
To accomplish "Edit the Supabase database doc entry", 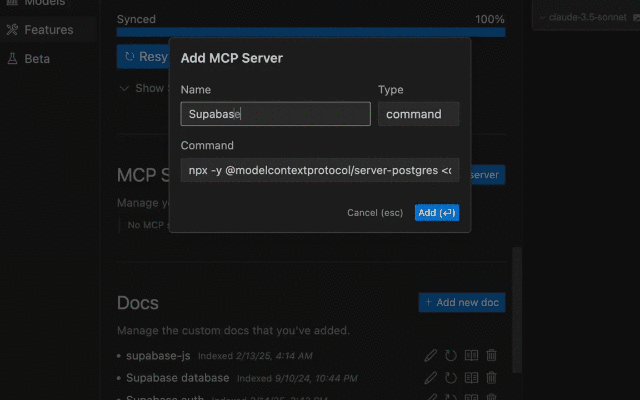I will [x=430, y=378].
